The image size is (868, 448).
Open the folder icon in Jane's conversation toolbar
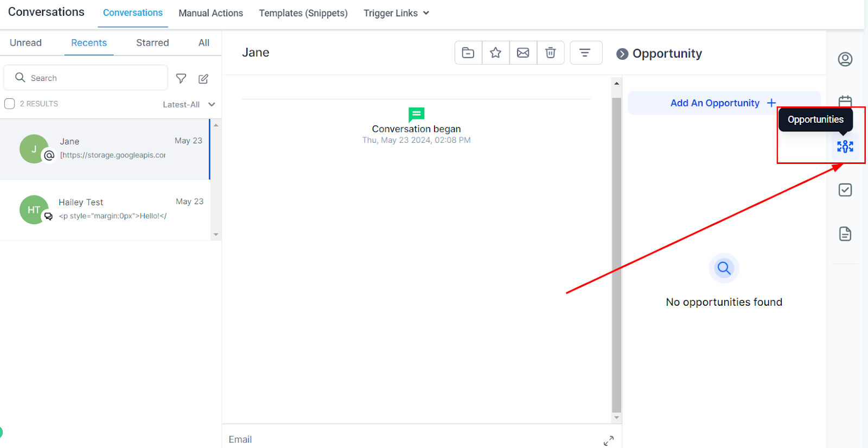468,53
